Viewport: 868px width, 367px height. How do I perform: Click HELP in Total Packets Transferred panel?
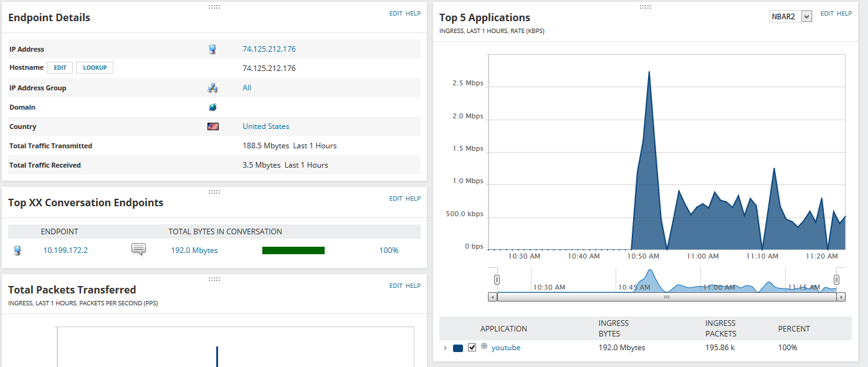(413, 286)
